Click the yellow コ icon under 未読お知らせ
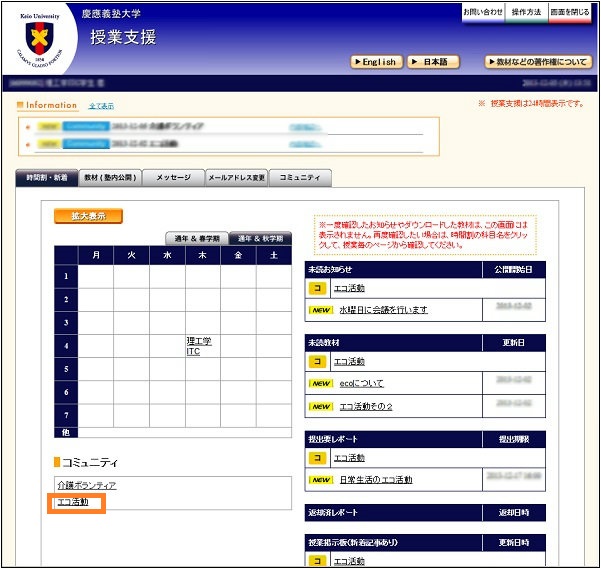This screenshot has width=601, height=569. click(317, 288)
